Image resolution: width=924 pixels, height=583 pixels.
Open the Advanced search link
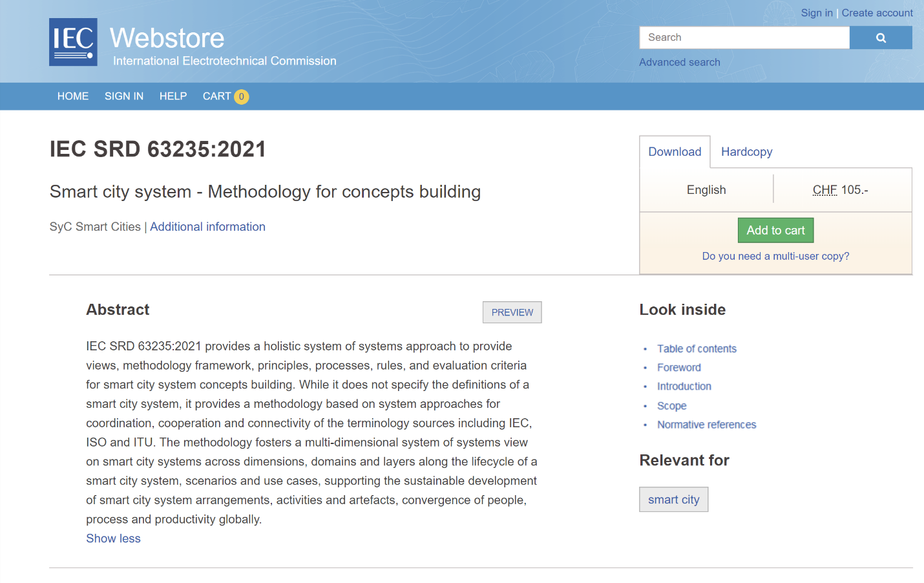pos(680,62)
